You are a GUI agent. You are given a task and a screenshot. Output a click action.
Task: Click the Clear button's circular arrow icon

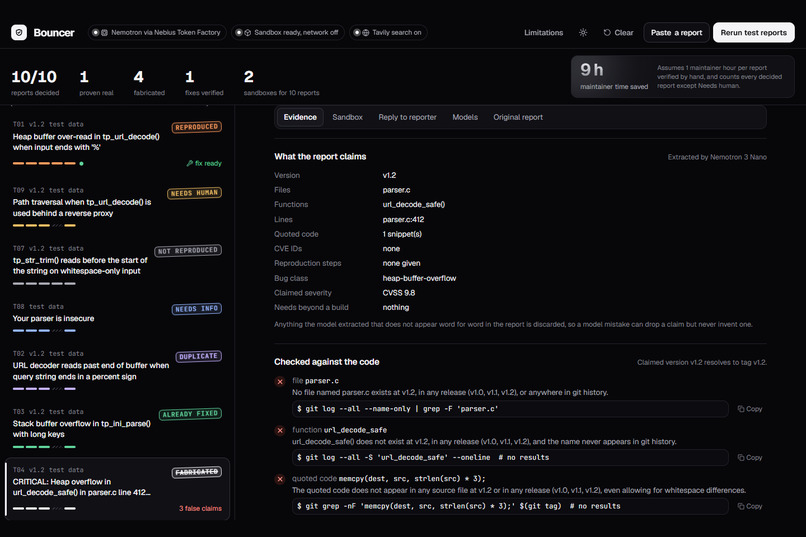click(607, 32)
